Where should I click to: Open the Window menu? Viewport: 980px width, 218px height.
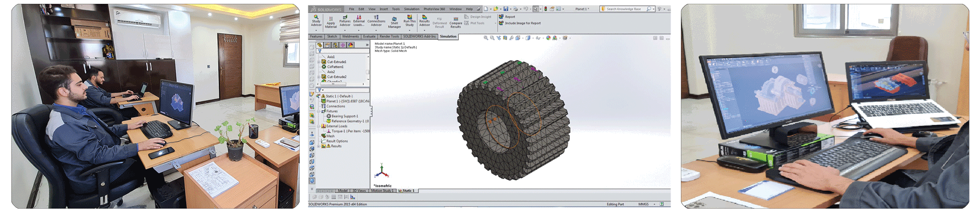click(455, 9)
